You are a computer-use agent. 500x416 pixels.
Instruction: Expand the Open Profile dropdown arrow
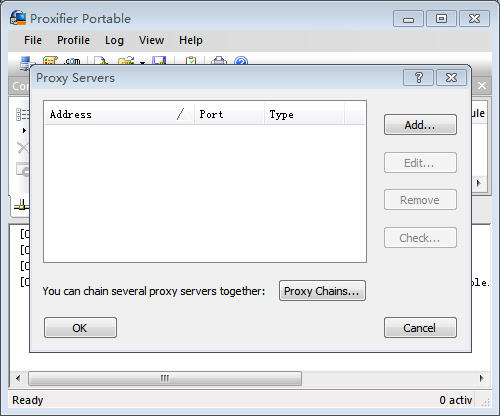(142, 62)
